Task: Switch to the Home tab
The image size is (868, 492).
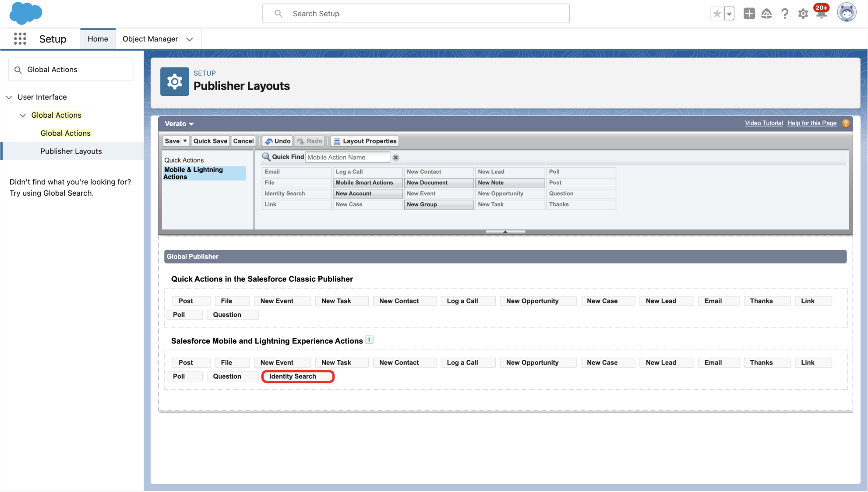Action: pos(98,39)
